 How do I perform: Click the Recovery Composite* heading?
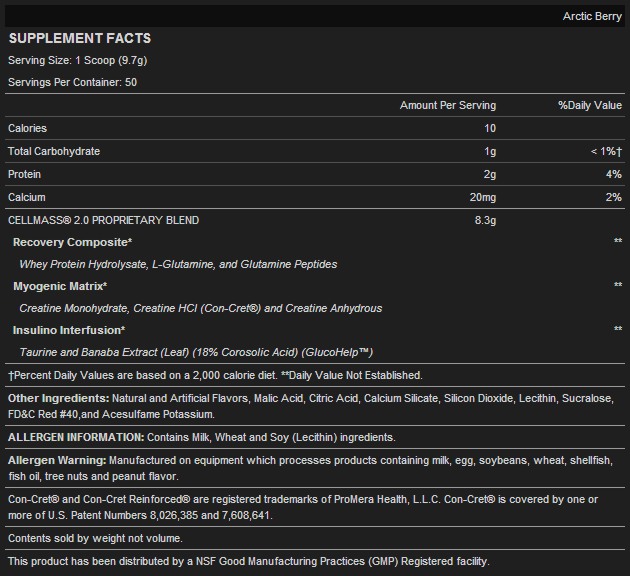[72, 242]
